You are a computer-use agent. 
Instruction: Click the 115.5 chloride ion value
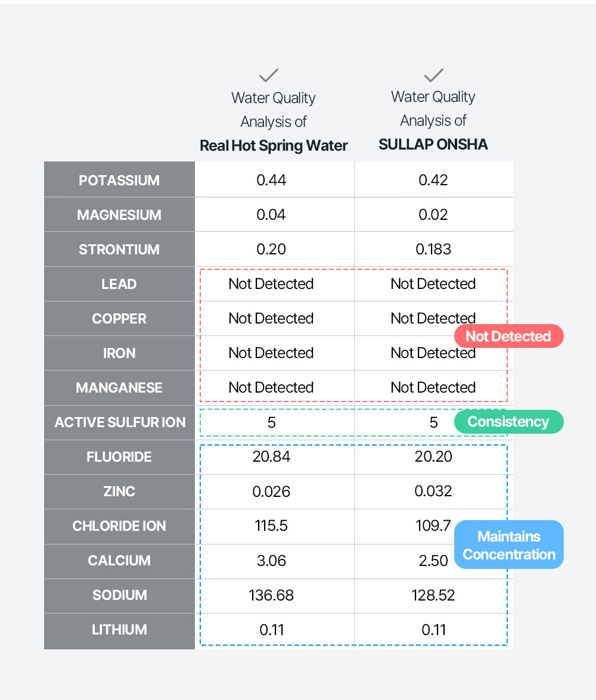[x=271, y=526]
